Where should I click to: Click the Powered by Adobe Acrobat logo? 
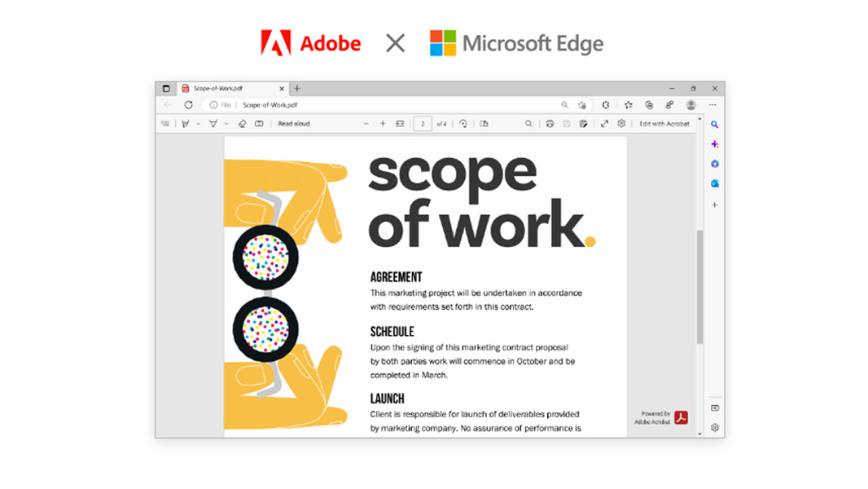click(x=681, y=417)
